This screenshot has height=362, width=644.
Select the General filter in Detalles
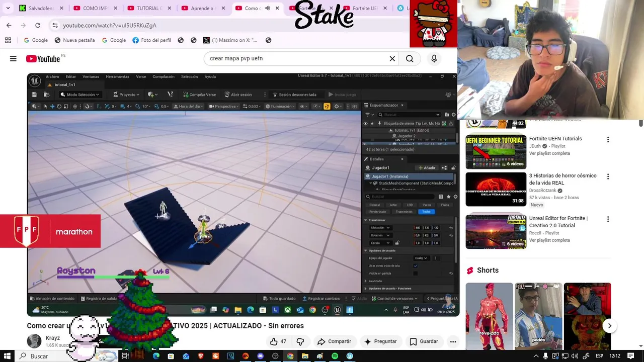pyautogui.click(x=375, y=205)
